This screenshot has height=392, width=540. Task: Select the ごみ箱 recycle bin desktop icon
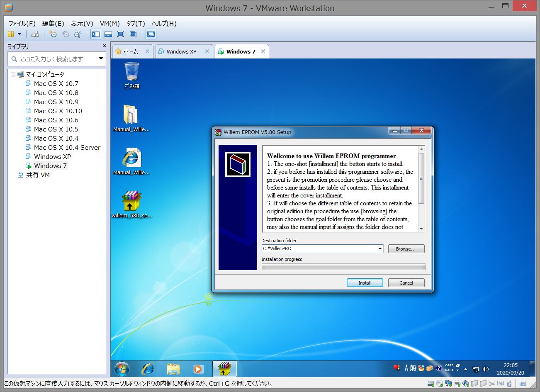click(131, 75)
